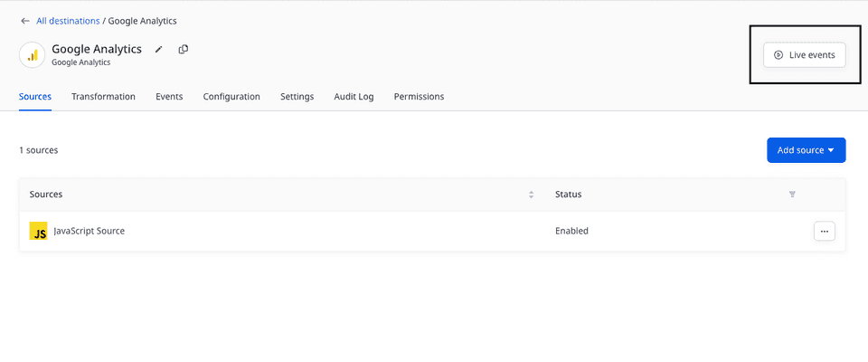
Task: Open the JavaScript Source row
Action: tap(432, 231)
